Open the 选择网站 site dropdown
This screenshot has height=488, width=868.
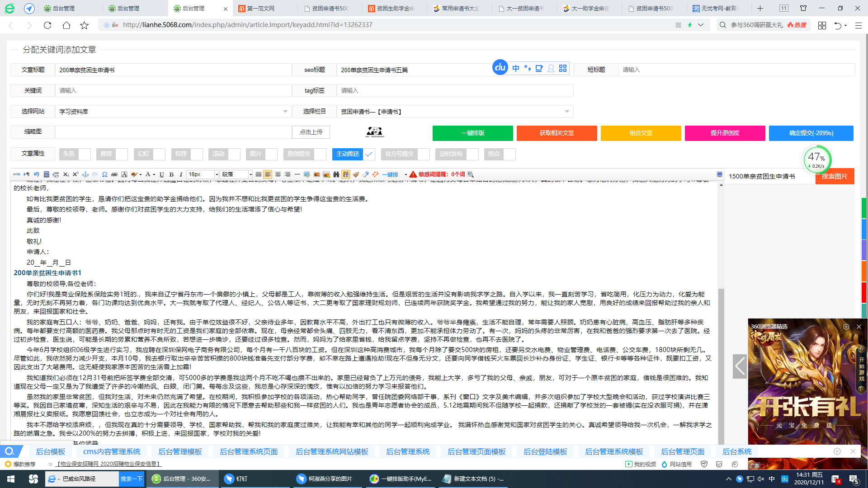[x=285, y=111]
